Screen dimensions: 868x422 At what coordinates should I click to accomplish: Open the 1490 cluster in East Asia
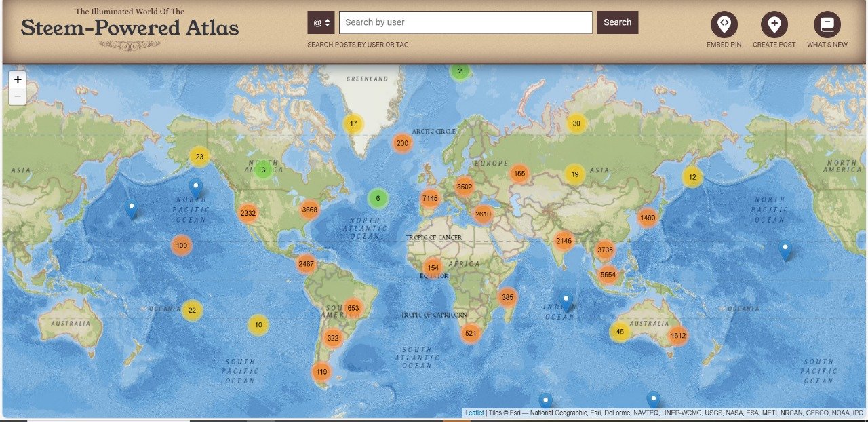coord(648,218)
